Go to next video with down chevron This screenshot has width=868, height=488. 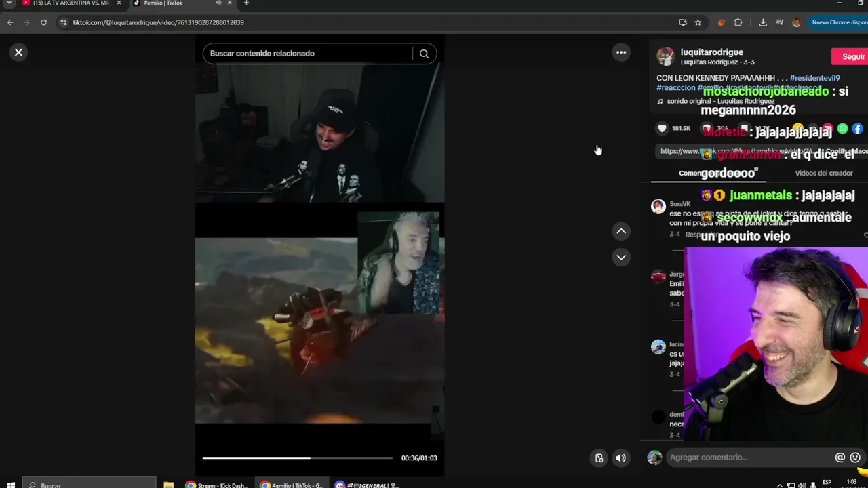click(x=621, y=257)
